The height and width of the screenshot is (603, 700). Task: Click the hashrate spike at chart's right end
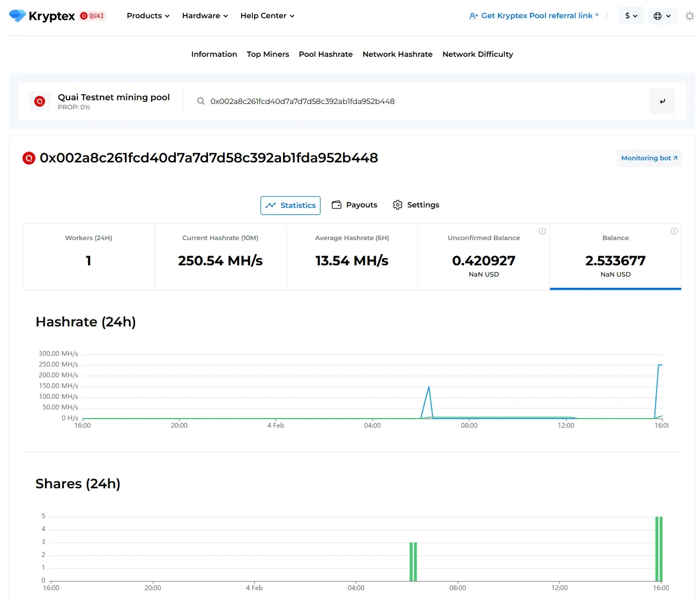coord(659,366)
